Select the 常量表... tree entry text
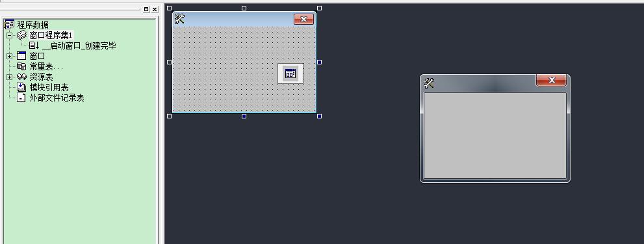 click(46, 66)
